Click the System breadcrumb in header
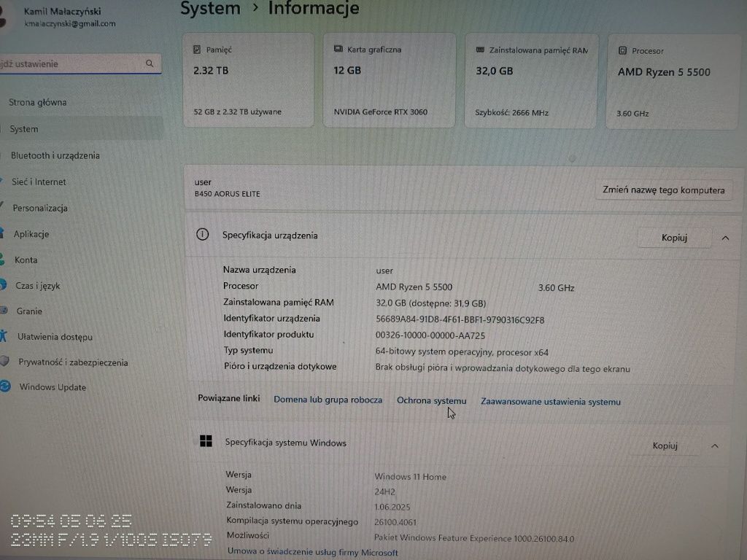 tap(210, 8)
